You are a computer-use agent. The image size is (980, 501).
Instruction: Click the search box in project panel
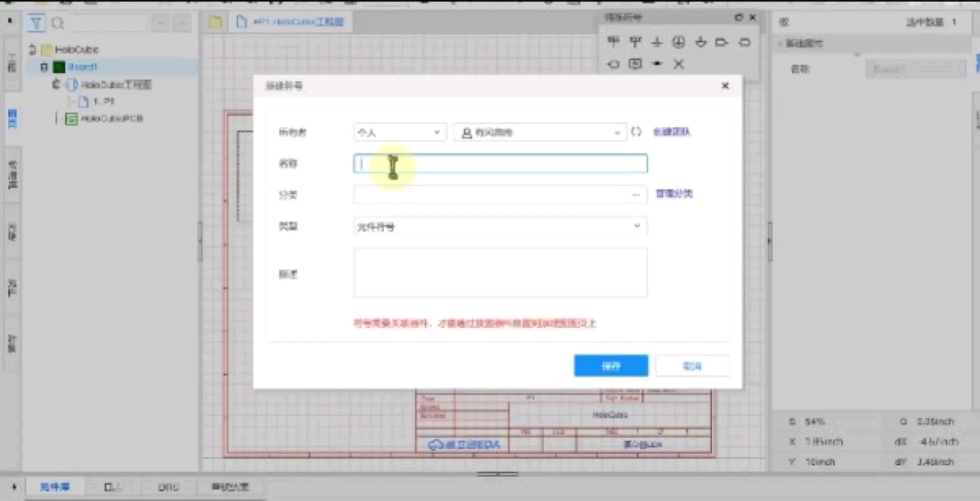point(108,23)
